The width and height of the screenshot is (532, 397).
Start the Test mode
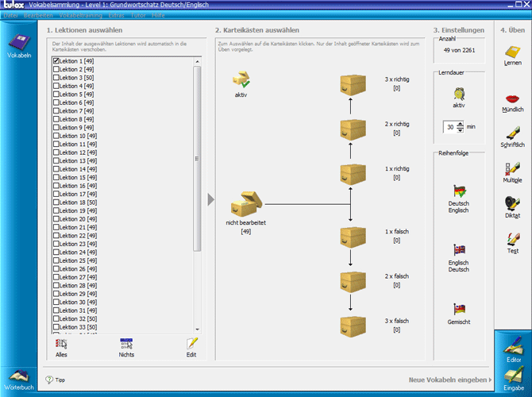pyautogui.click(x=513, y=240)
